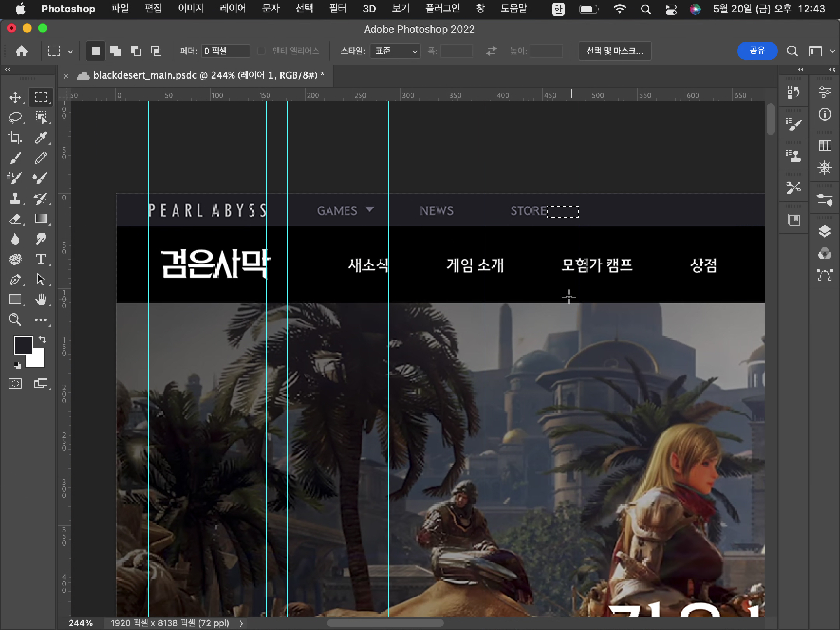840x630 pixels.
Task: Select the Move tool
Action: (15, 97)
